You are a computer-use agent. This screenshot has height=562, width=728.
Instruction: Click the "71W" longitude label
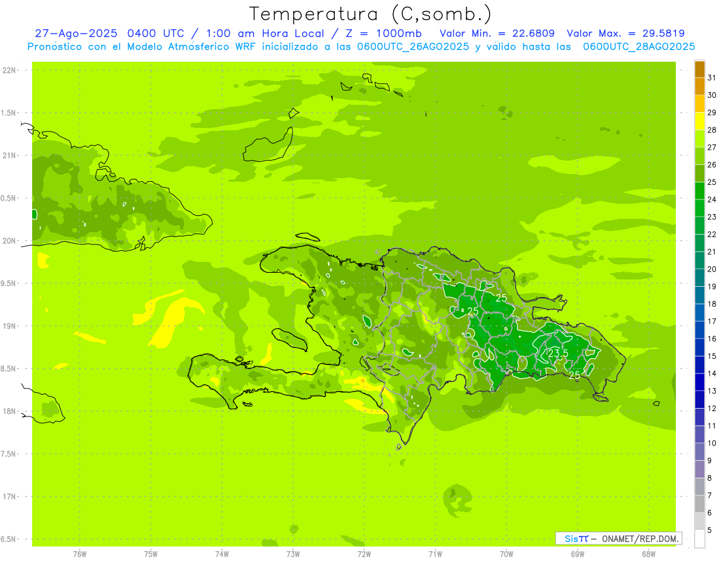pos(435,554)
